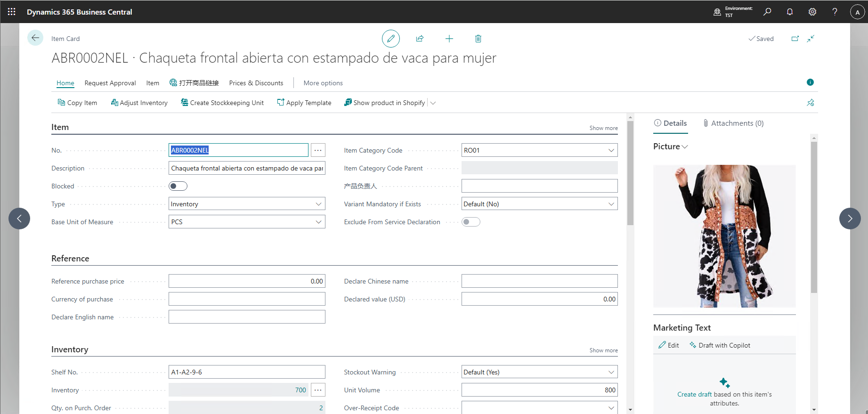This screenshot has height=414, width=868.
Task: Expand the Stockout Warning dropdown
Action: pos(611,372)
